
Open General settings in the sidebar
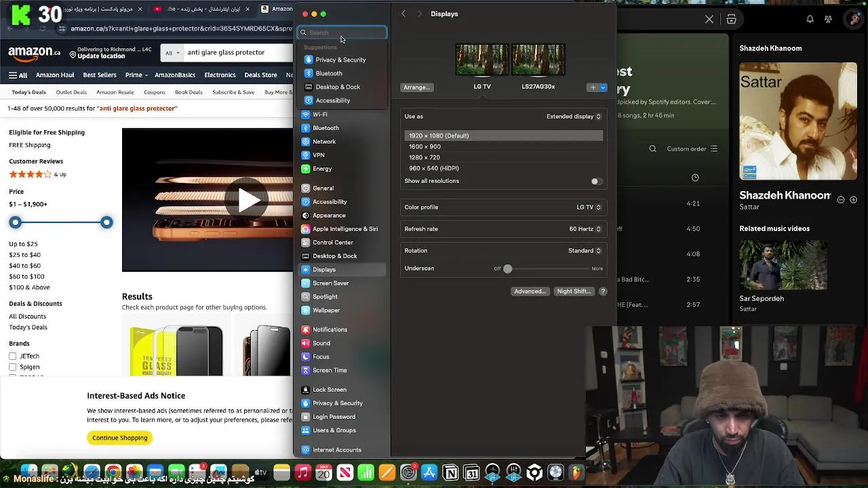point(342,188)
